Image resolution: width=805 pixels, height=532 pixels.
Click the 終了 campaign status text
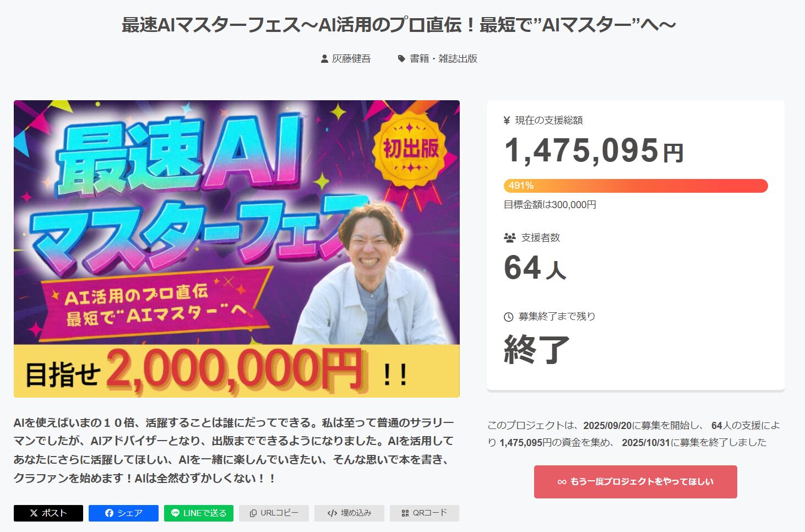pos(536,350)
